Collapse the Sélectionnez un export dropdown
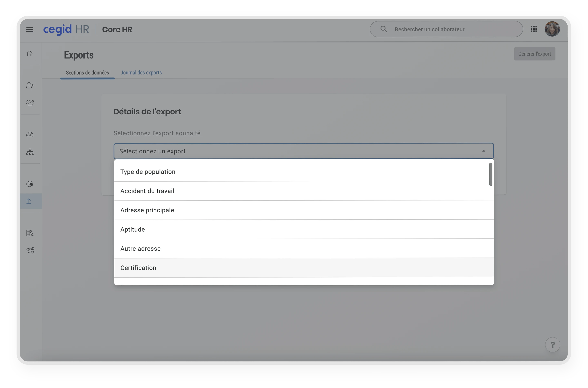 483,151
